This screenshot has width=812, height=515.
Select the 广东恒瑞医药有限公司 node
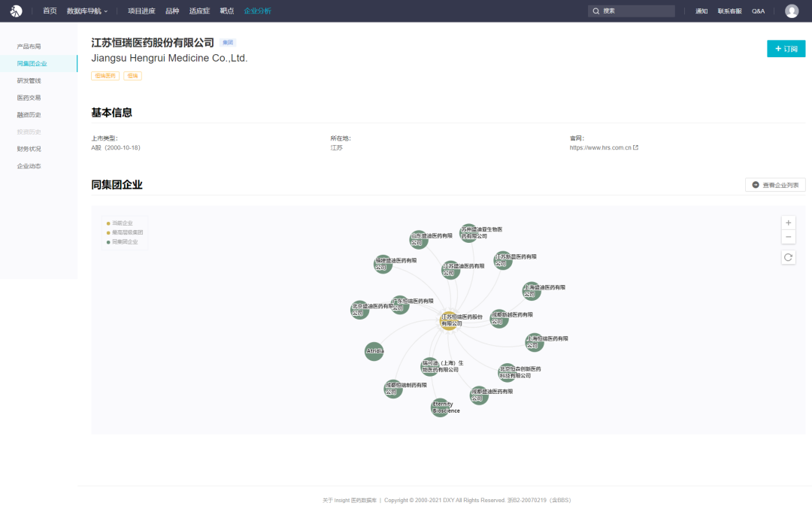400,304
